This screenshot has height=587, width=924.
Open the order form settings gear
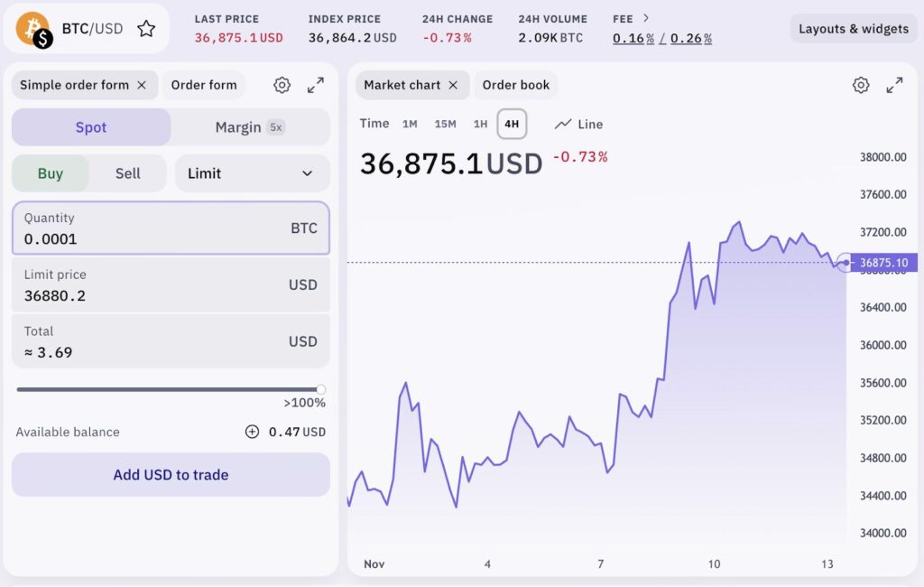click(x=282, y=85)
